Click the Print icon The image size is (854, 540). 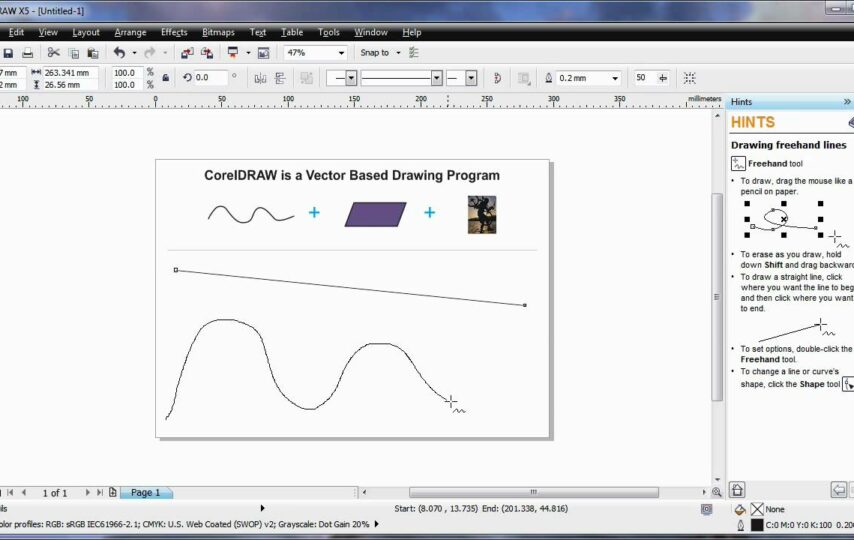tap(27, 53)
